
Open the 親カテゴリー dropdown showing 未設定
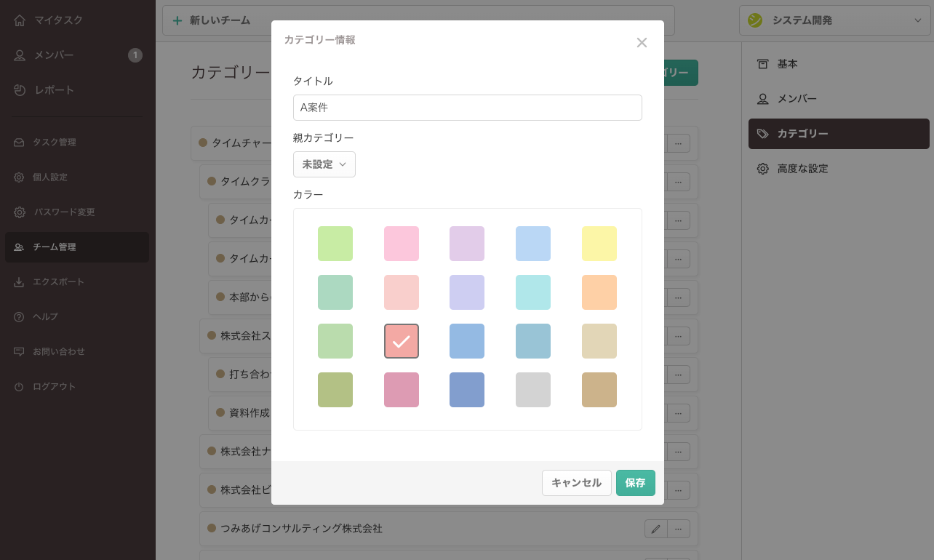point(324,164)
